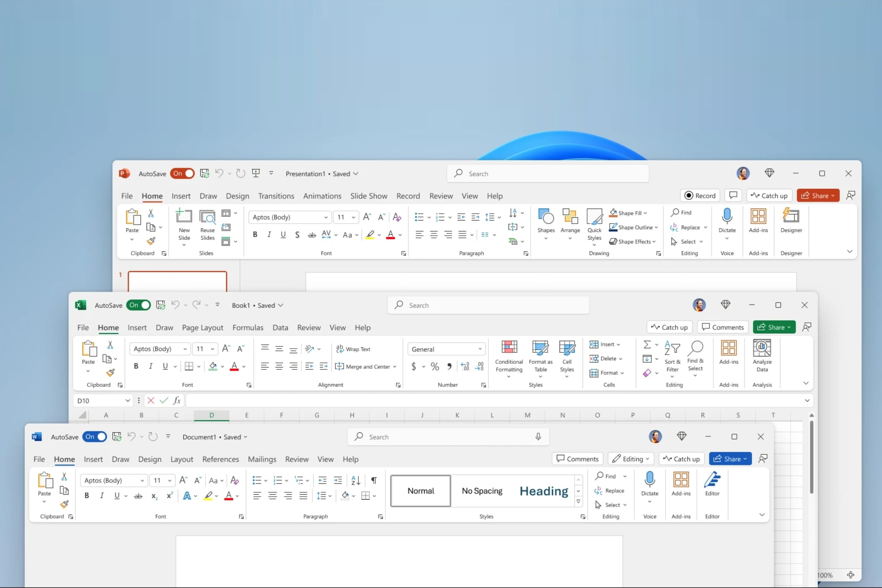The image size is (882, 588).
Task: Click the Record button in PowerPoint
Action: click(699, 195)
